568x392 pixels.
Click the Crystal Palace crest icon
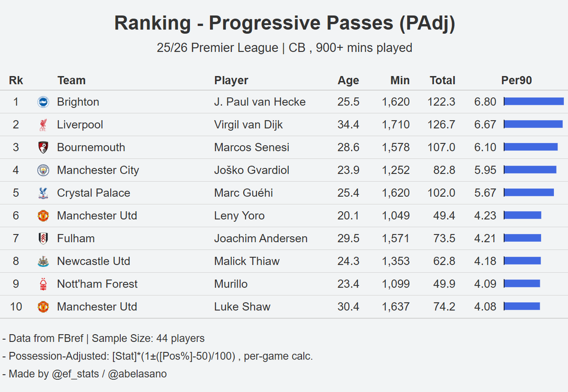click(43, 193)
